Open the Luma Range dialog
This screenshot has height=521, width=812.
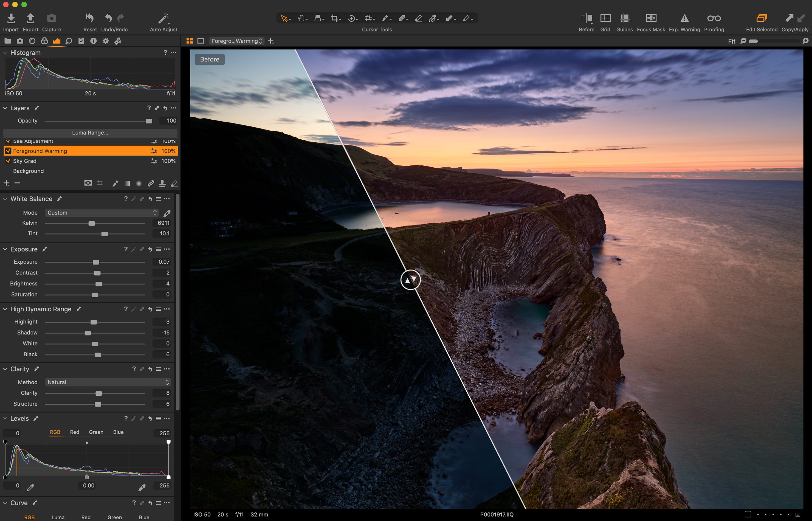90,133
